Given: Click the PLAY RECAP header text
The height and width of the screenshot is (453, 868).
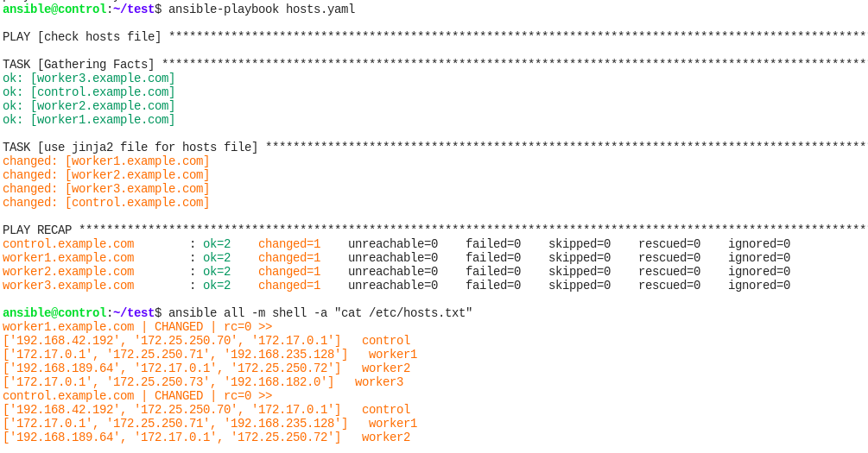Looking at the screenshot, I should pos(37,230).
